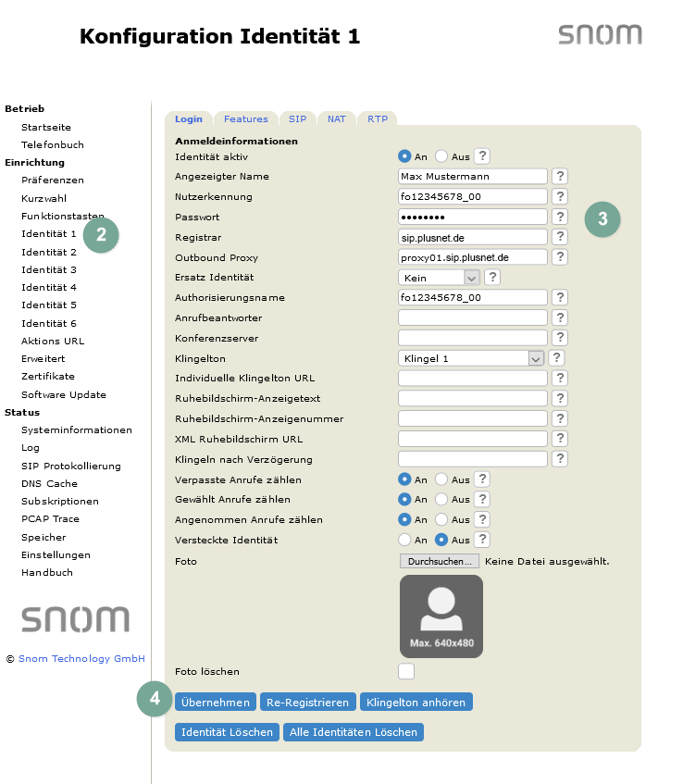Open help icon beside Passwort field
Image resolution: width=683 pixels, height=784 pixels.
click(560, 217)
